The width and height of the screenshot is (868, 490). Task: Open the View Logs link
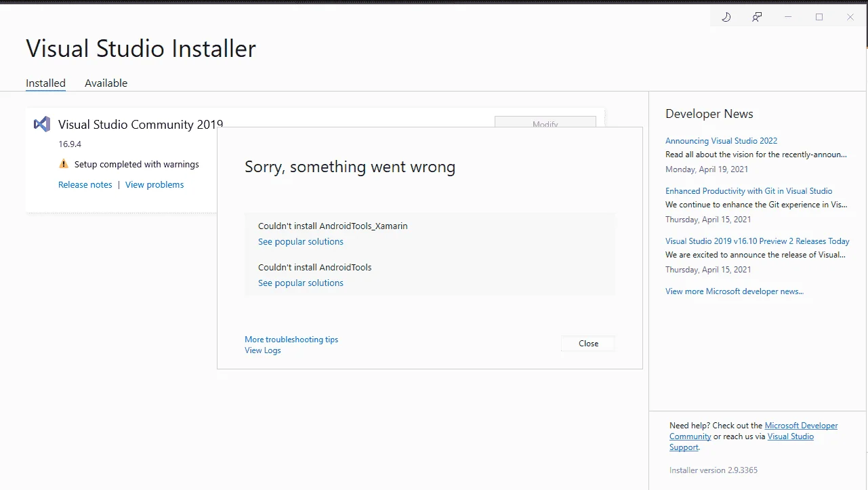(263, 350)
